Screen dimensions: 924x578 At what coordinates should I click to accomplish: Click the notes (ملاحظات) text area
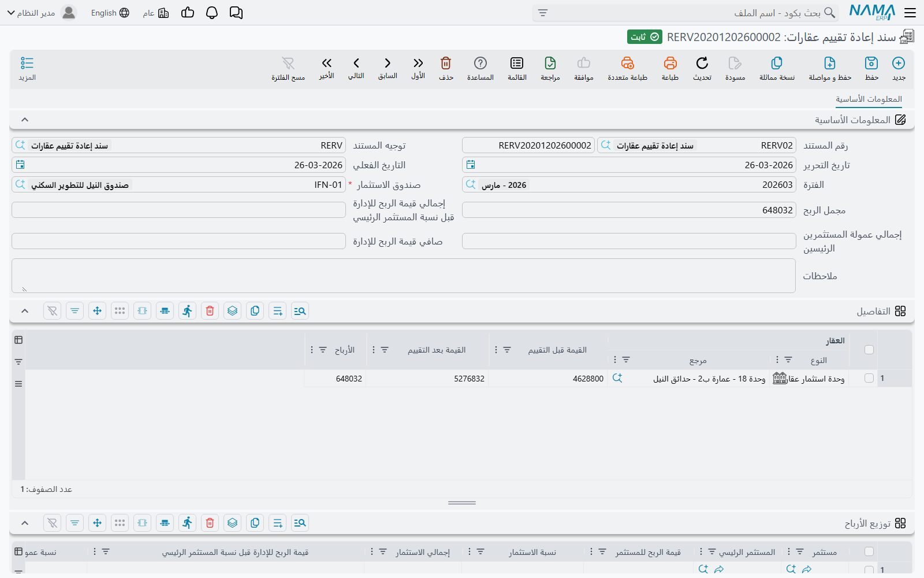click(x=404, y=276)
